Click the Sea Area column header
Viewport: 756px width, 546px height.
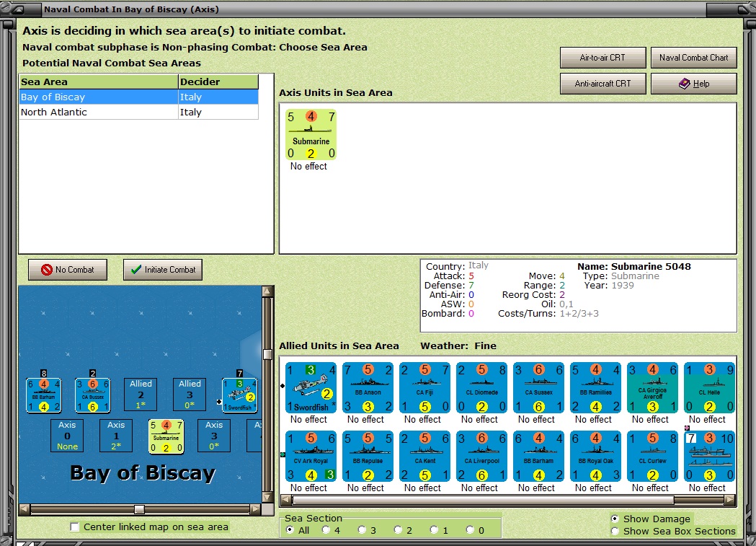click(x=98, y=82)
